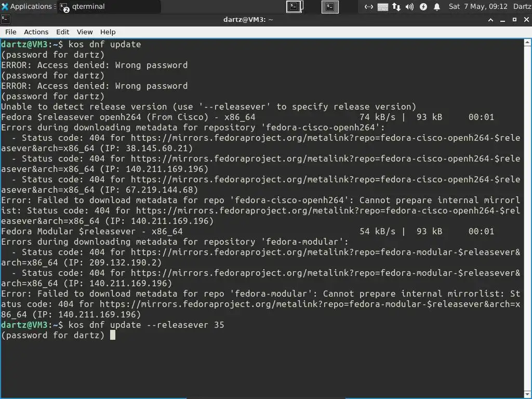
Task: Open the Applications menu
Action: tap(28, 6)
